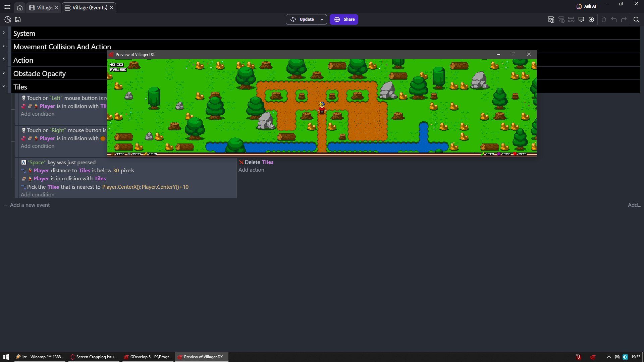Add a comment using the speech bubble icon

581,19
